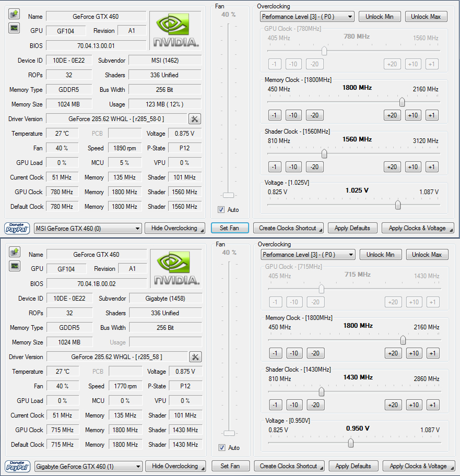
Task: Open MSI GeForce GTX 460 (0) device dropdown
Action: coord(87,228)
